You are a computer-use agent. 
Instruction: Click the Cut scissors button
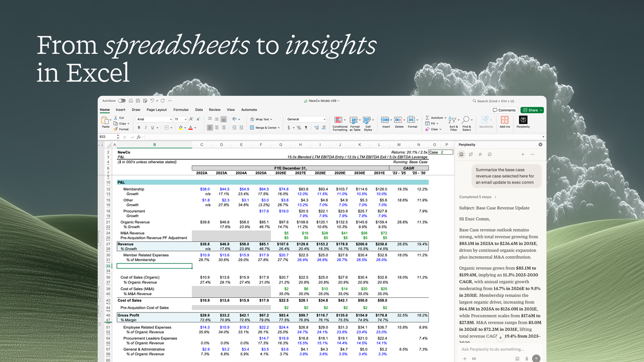coord(119,118)
